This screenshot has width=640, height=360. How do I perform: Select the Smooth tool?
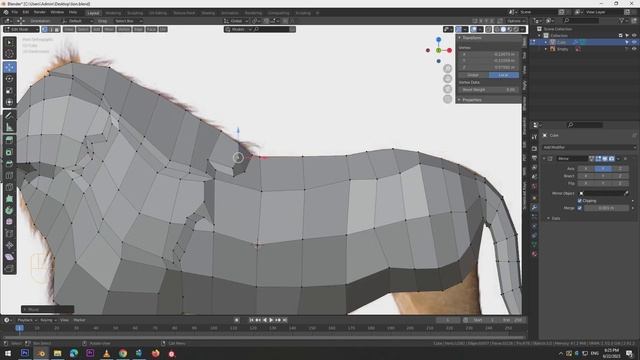click(x=9, y=222)
